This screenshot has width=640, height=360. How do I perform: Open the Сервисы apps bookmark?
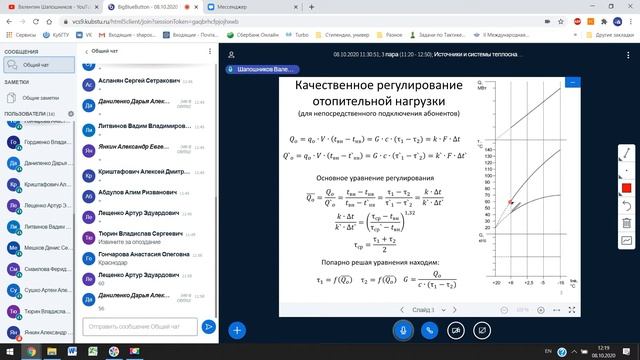[21, 35]
